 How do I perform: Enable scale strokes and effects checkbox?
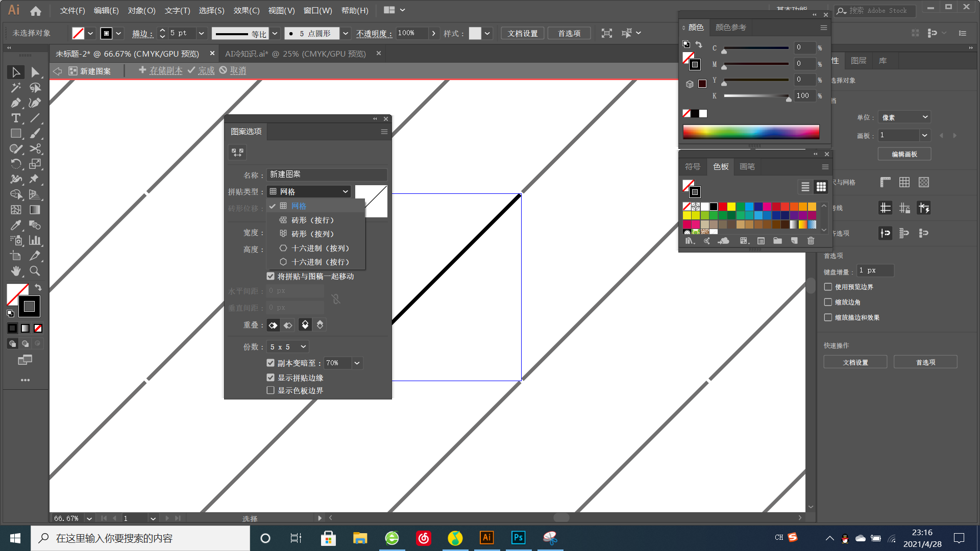(828, 317)
